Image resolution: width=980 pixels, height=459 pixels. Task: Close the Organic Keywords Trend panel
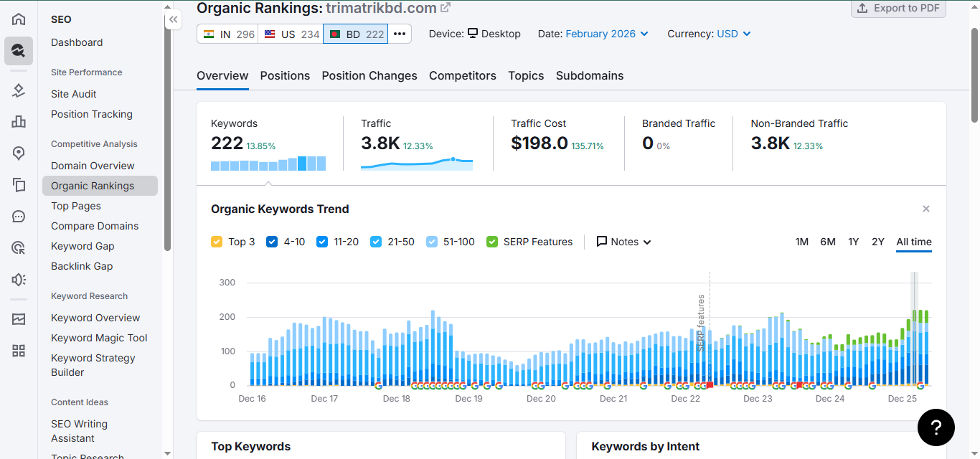(926, 209)
